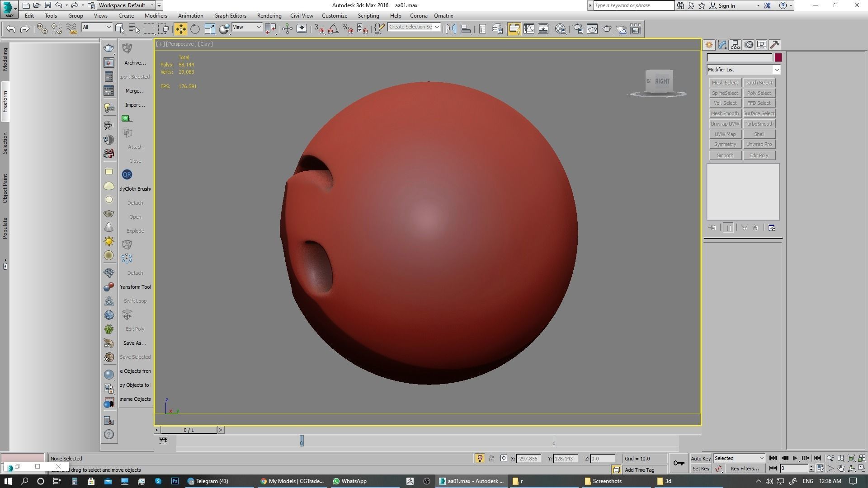868x488 pixels.
Task: Activate the Select and Rotate tool
Action: click(195, 29)
